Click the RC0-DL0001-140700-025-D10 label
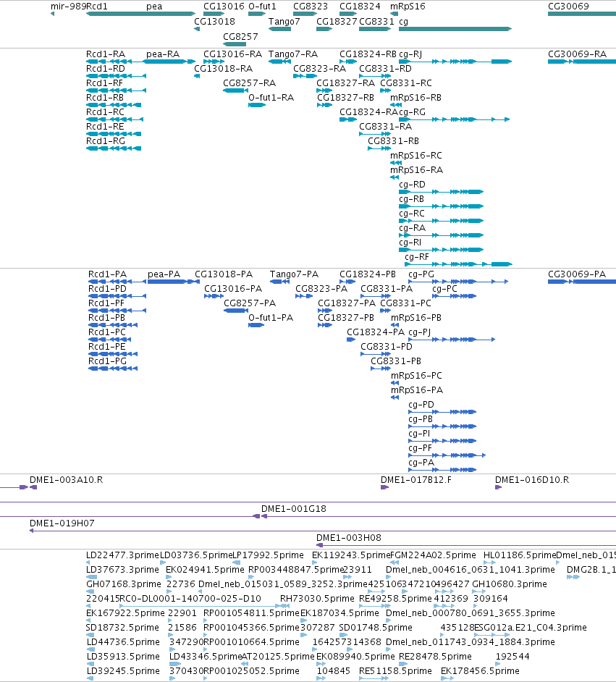 (x=190, y=599)
